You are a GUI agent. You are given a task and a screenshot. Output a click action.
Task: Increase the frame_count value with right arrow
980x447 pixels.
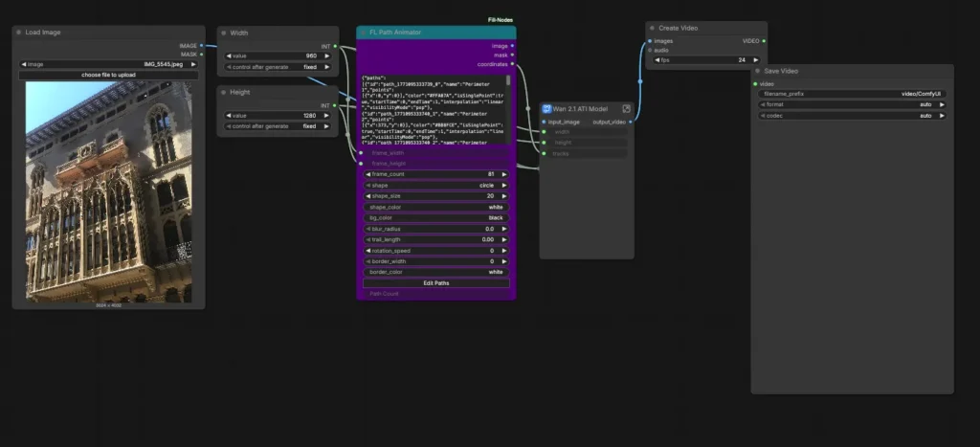coord(507,174)
